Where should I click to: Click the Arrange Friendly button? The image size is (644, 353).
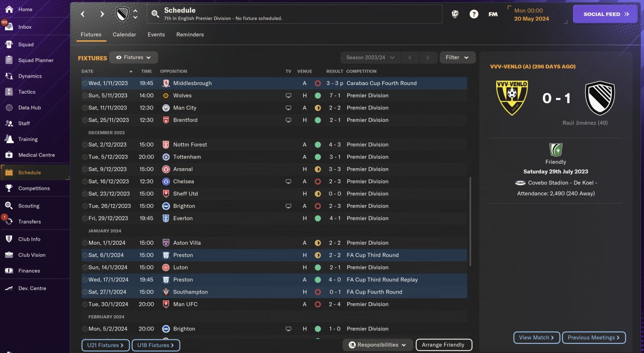(443, 345)
